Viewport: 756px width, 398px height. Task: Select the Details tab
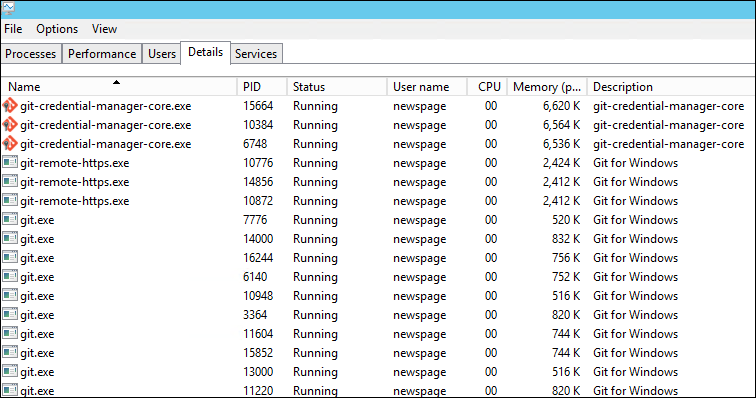pyautogui.click(x=205, y=52)
